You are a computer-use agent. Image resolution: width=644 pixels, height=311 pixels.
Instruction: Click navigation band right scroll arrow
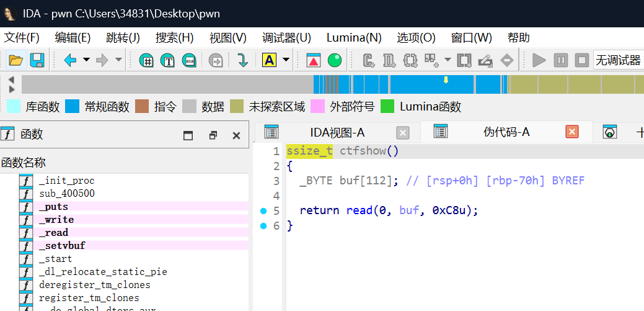click(x=12, y=89)
